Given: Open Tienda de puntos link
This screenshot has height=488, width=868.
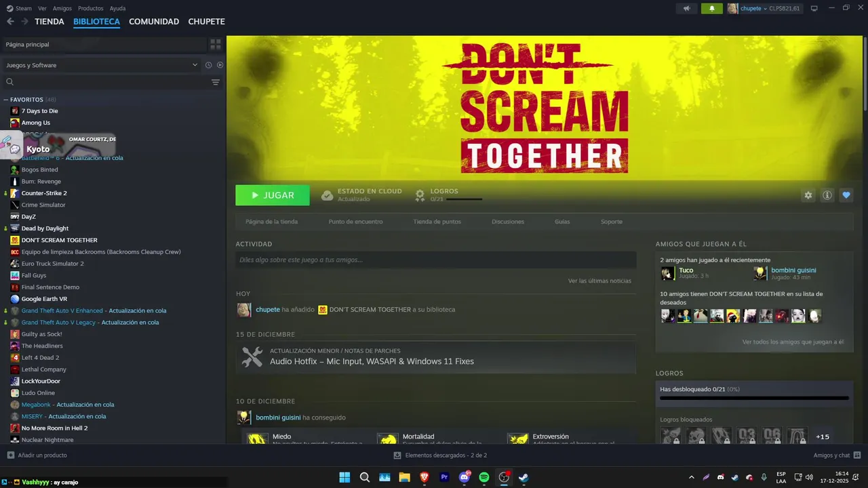Looking at the screenshot, I should pyautogui.click(x=437, y=222).
